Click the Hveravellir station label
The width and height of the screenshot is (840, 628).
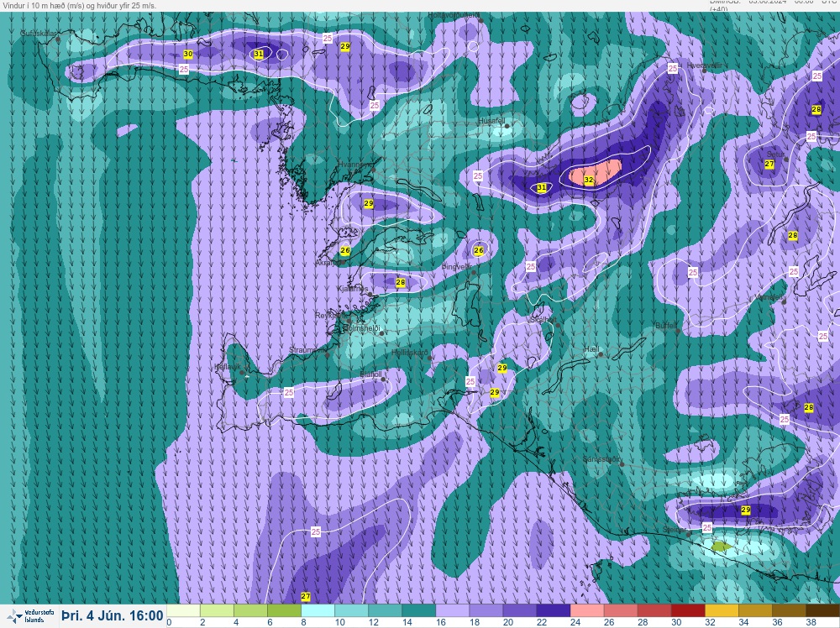[x=705, y=65]
